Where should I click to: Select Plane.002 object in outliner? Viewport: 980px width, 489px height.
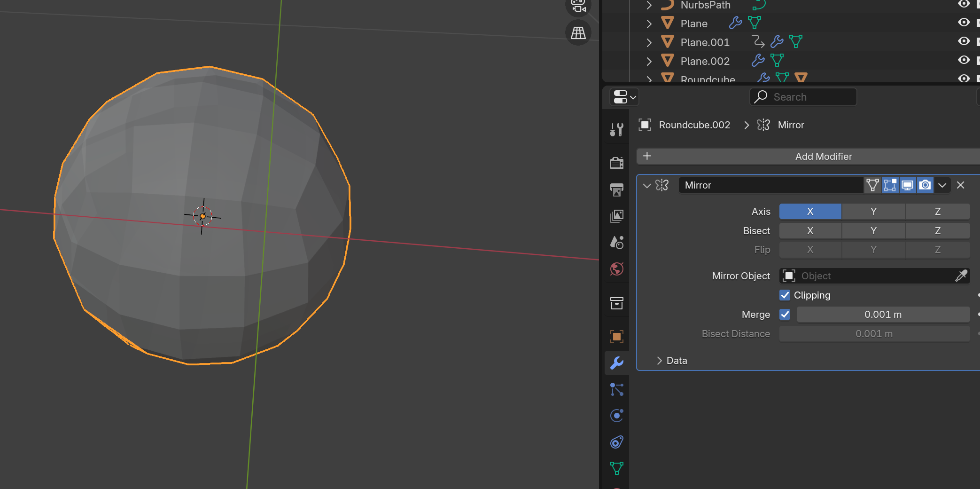705,61
